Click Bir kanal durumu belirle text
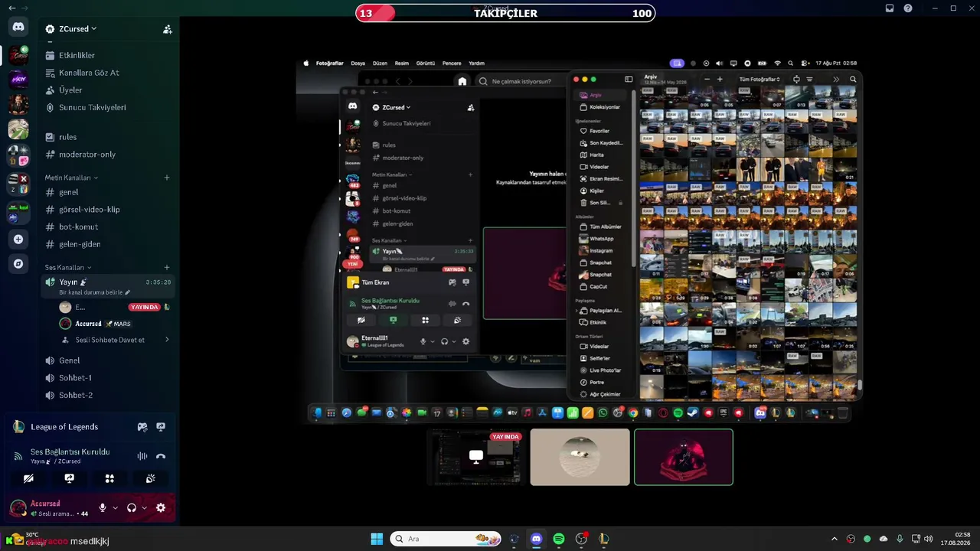Screen dimensions: 980x551 click(91, 292)
